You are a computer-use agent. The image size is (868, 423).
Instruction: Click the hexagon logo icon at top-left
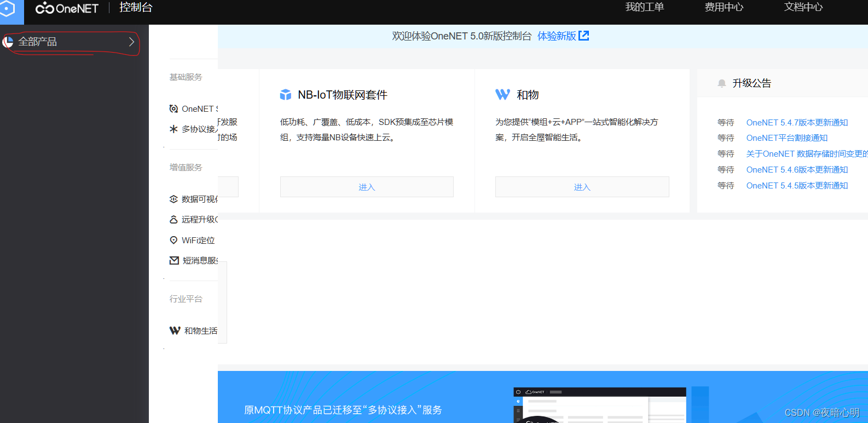[7, 9]
